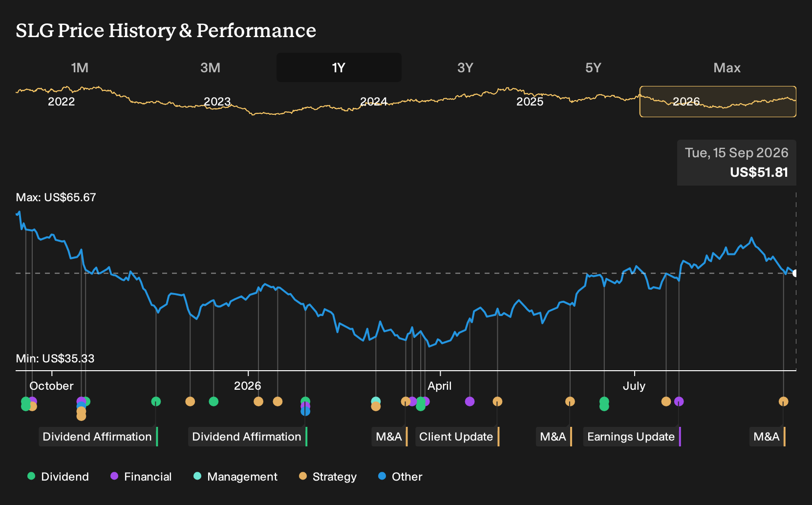Open the Earnings Update event label
The width and height of the screenshot is (812, 505).
click(x=632, y=437)
